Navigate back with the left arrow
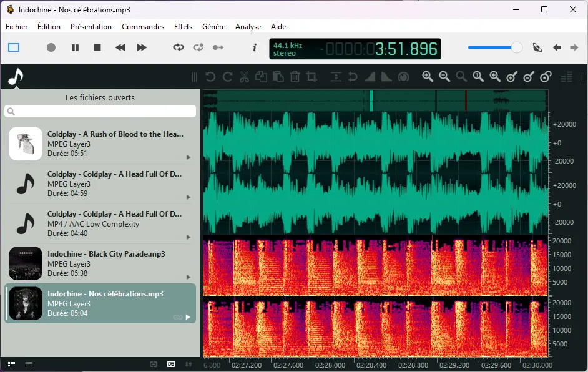Viewport: 588px width, 372px height. (x=557, y=47)
